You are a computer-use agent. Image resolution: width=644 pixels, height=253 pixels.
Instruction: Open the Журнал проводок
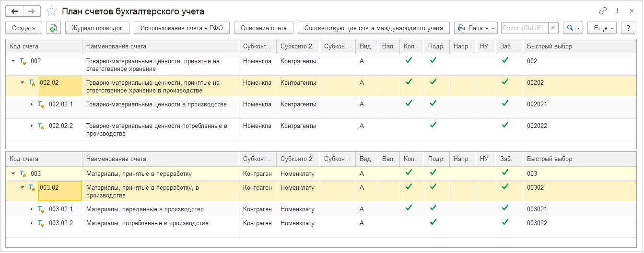click(97, 28)
